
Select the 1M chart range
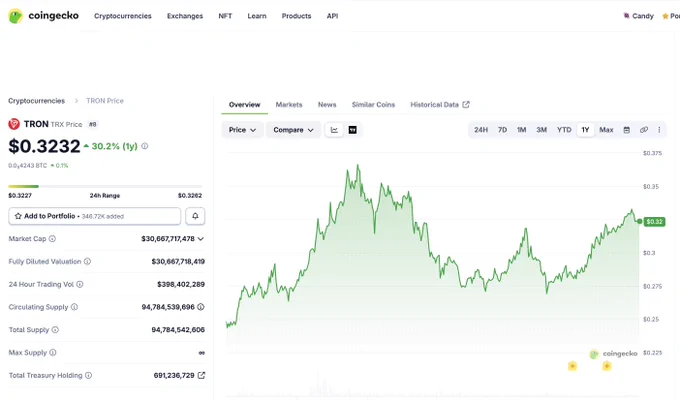[x=521, y=130]
